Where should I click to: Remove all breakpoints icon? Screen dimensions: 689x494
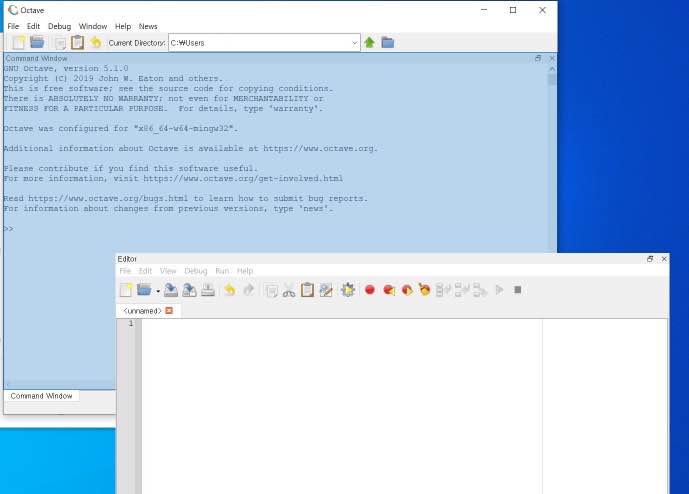(424, 290)
